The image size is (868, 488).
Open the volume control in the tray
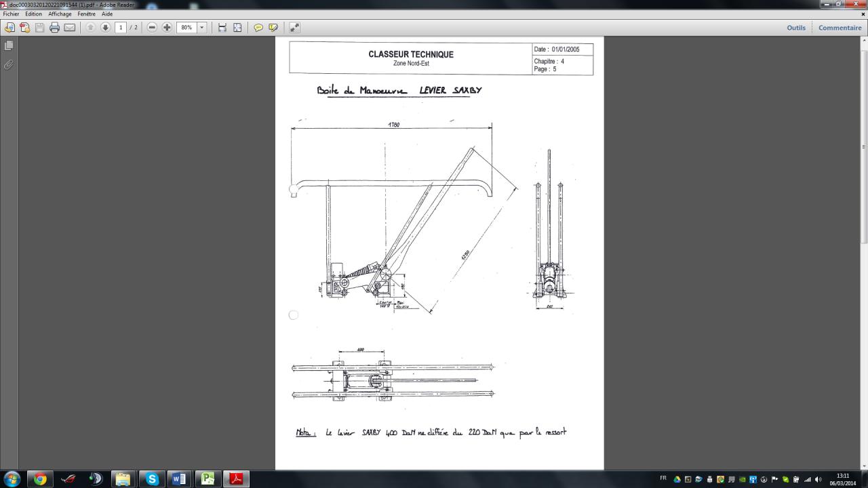[818, 479]
